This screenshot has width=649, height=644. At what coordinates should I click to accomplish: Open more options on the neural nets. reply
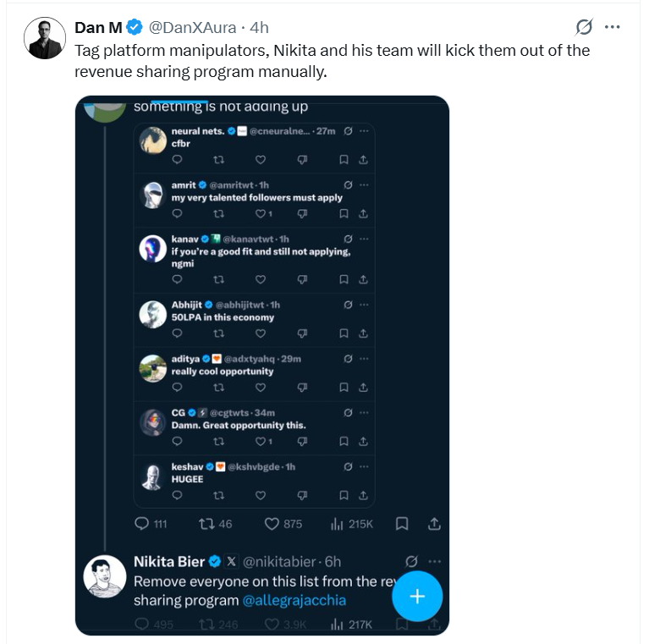tap(364, 132)
